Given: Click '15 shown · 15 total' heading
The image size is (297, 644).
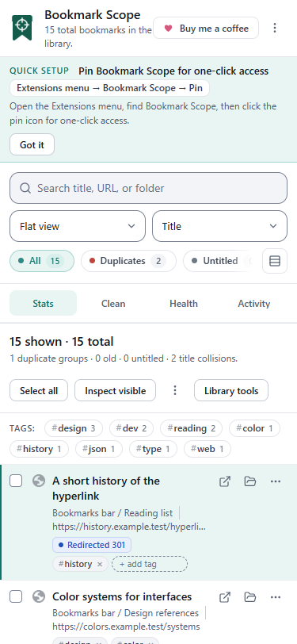Looking at the screenshot, I should pos(62,342).
